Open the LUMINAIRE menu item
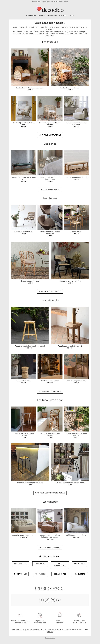Viewport: 100px width, 644px height. pos(63,15)
